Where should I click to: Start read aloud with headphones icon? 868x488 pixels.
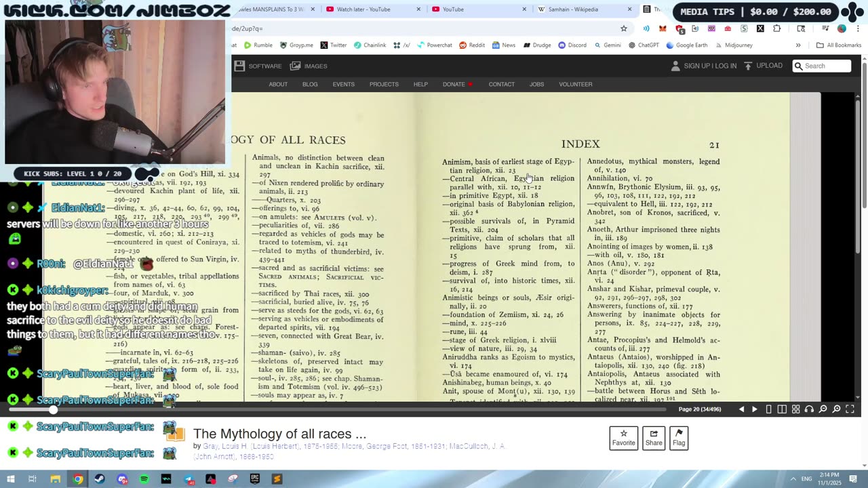[x=809, y=409]
